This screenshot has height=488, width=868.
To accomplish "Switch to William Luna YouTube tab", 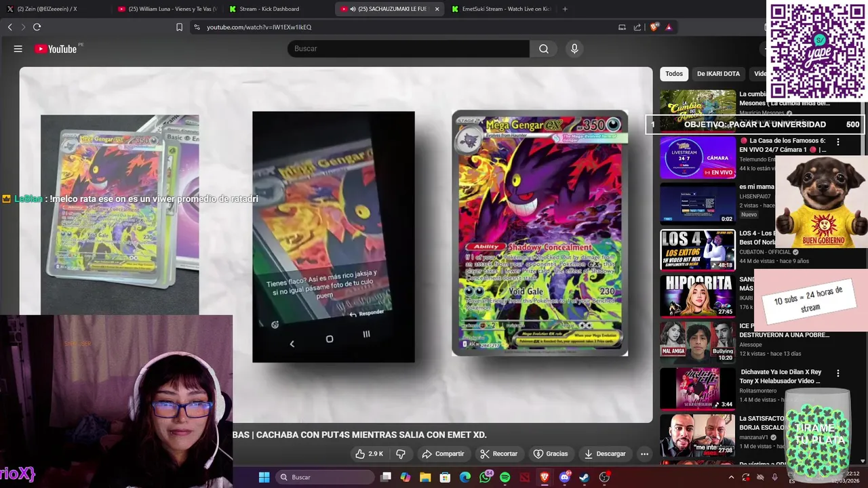I will (x=166, y=9).
